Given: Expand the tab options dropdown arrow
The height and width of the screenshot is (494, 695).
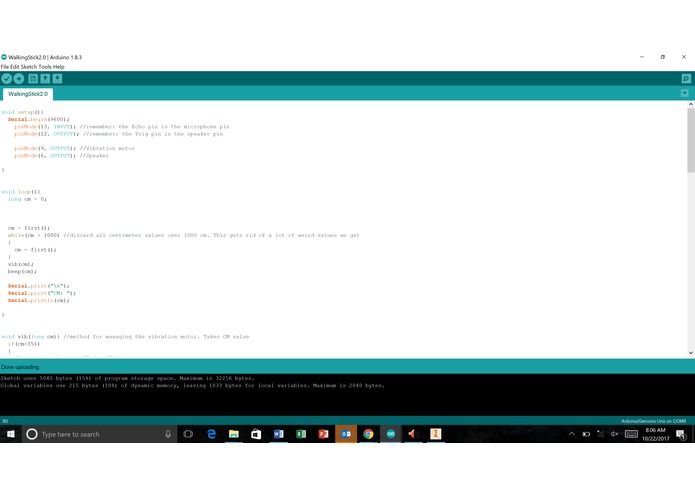Looking at the screenshot, I should [684, 93].
